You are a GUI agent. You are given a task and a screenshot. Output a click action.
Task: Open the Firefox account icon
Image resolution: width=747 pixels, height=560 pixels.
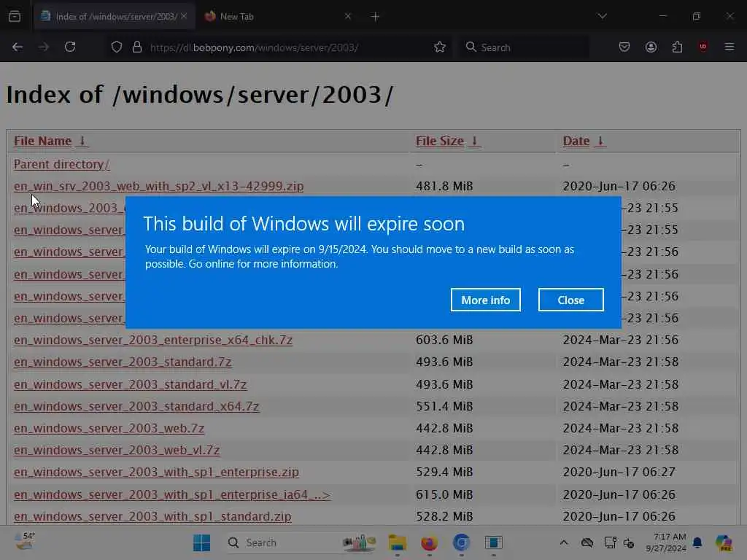pos(651,47)
